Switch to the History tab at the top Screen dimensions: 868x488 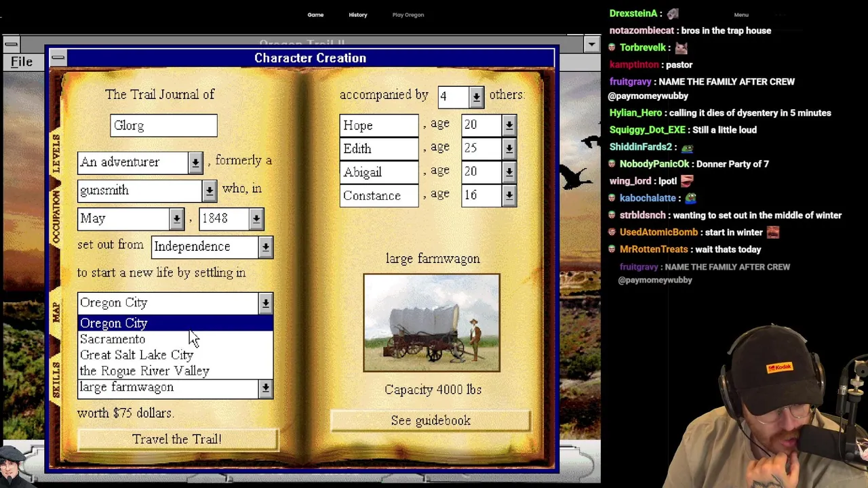click(358, 14)
